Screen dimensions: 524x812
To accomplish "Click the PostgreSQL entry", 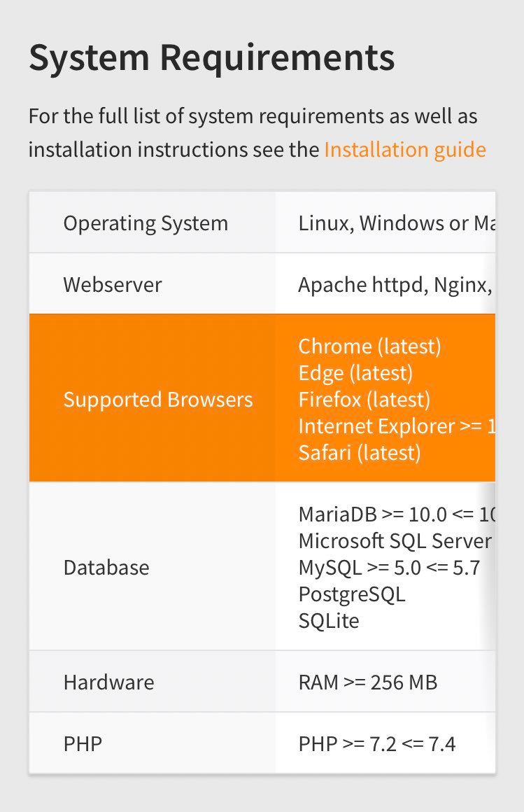I will [x=352, y=594].
